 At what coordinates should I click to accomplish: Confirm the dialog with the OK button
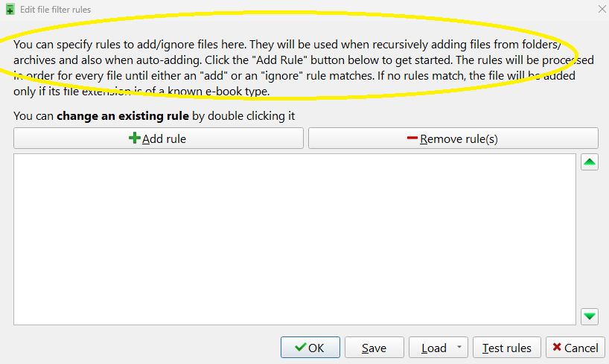click(x=310, y=348)
